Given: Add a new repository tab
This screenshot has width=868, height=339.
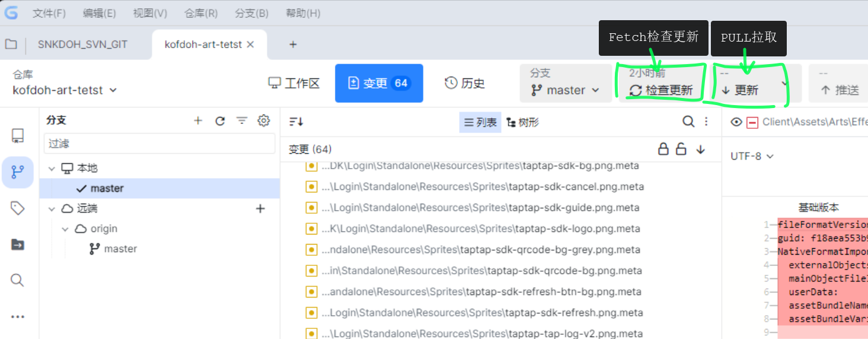Looking at the screenshot, I should [x=293, y=45].
